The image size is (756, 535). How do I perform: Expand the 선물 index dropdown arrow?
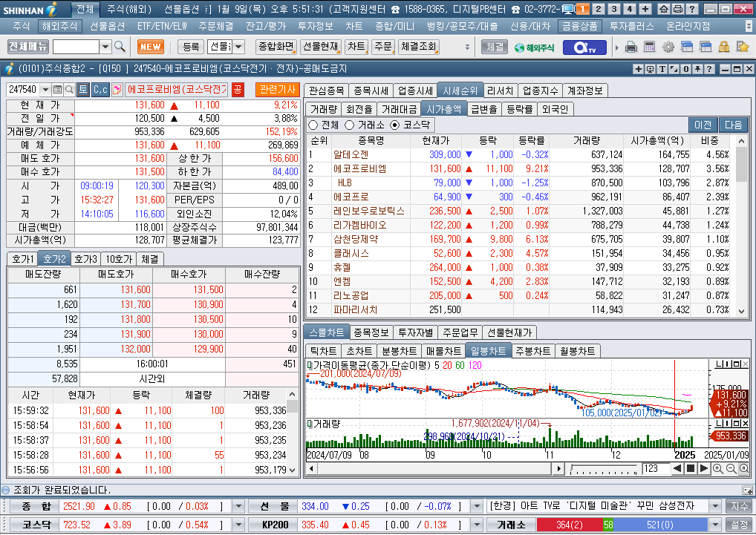[x=477, y=506]
